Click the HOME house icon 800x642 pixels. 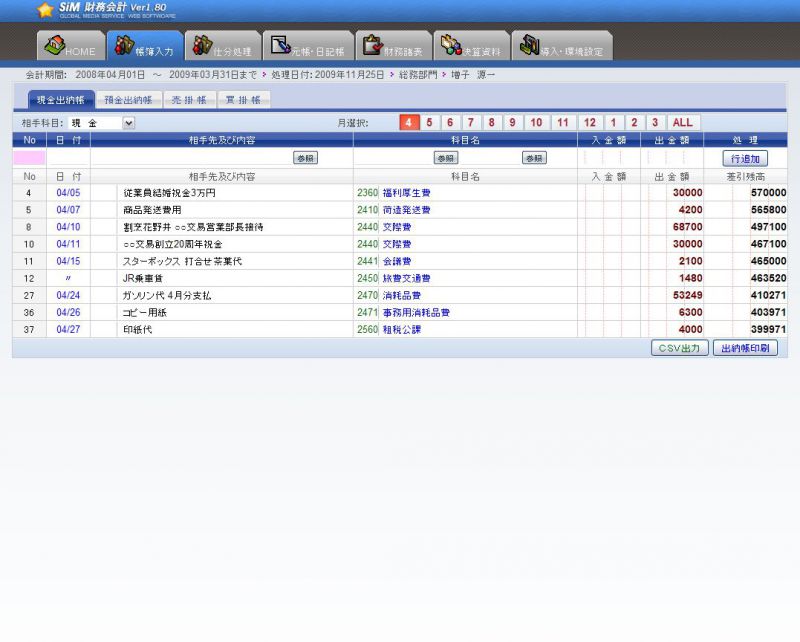[x=55, y=46]
